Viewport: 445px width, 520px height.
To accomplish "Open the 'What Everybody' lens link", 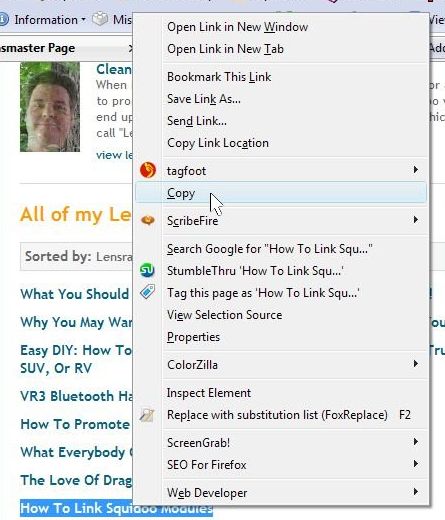I will click(76, 452).
